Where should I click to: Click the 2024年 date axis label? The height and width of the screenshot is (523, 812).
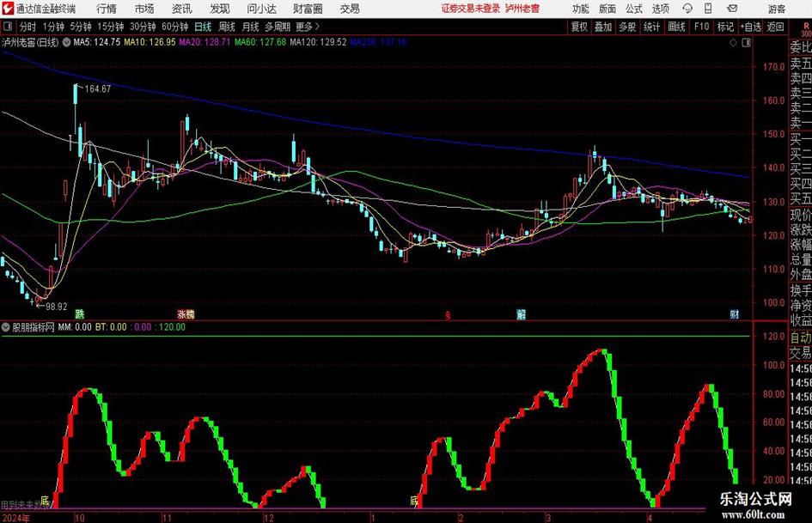(15, 518)
